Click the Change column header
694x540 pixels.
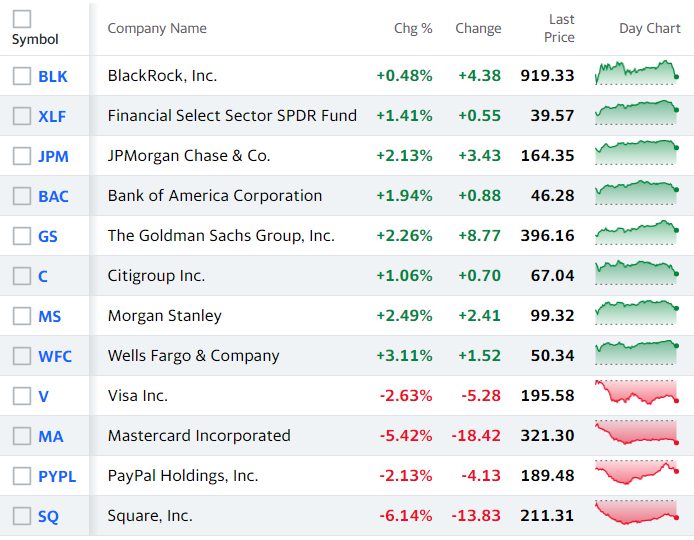tap(478, 28)
